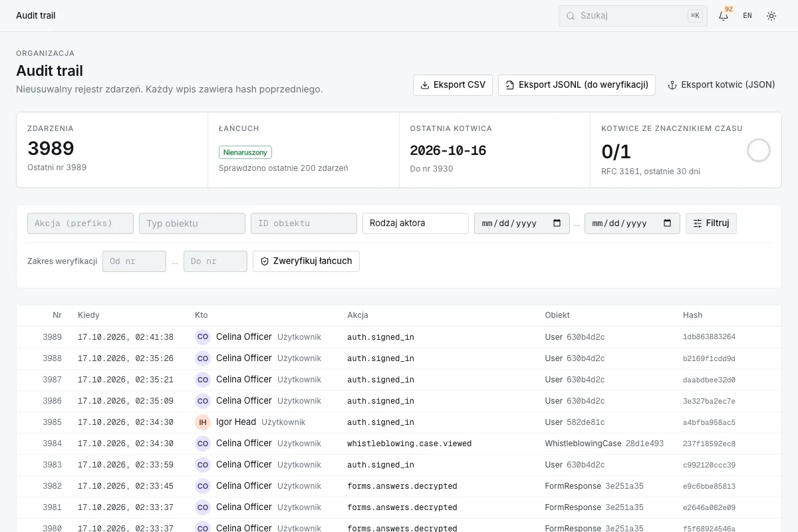
Task: Click the ID obiektu input field
Action: 304,223
